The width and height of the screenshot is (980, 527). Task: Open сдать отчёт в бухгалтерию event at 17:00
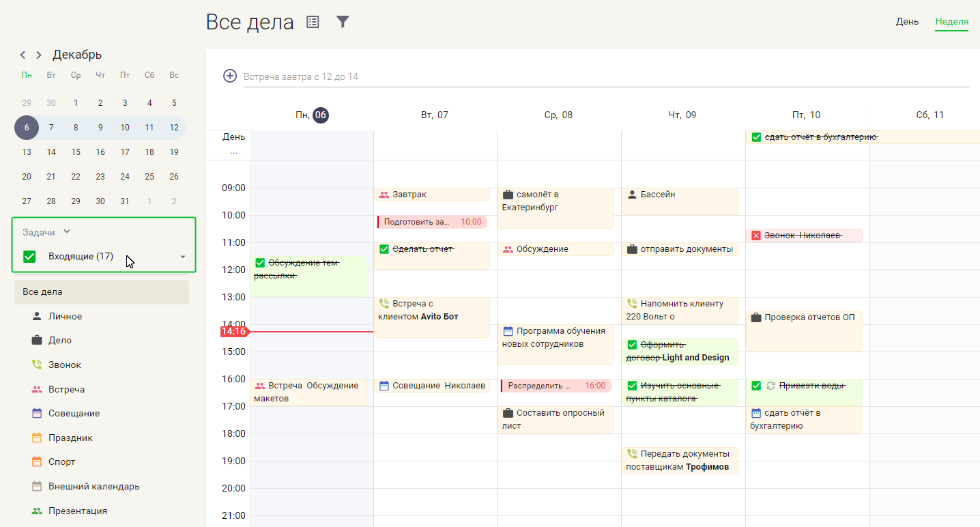804,420
